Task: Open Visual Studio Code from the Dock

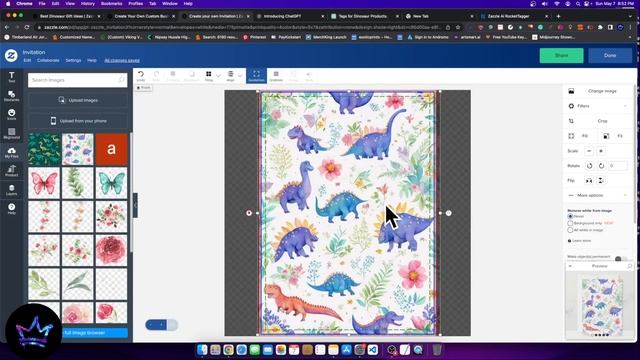Action: point(373,350)
